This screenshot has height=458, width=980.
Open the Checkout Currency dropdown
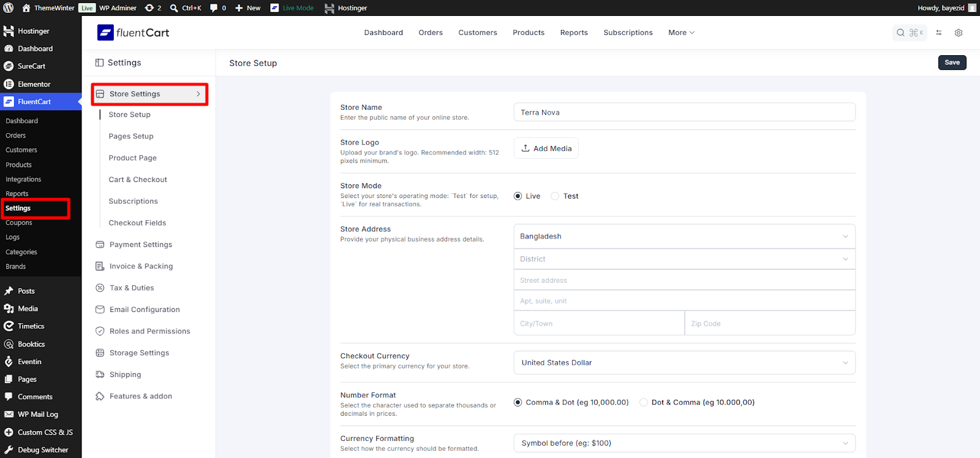click(x=684, y=363)
